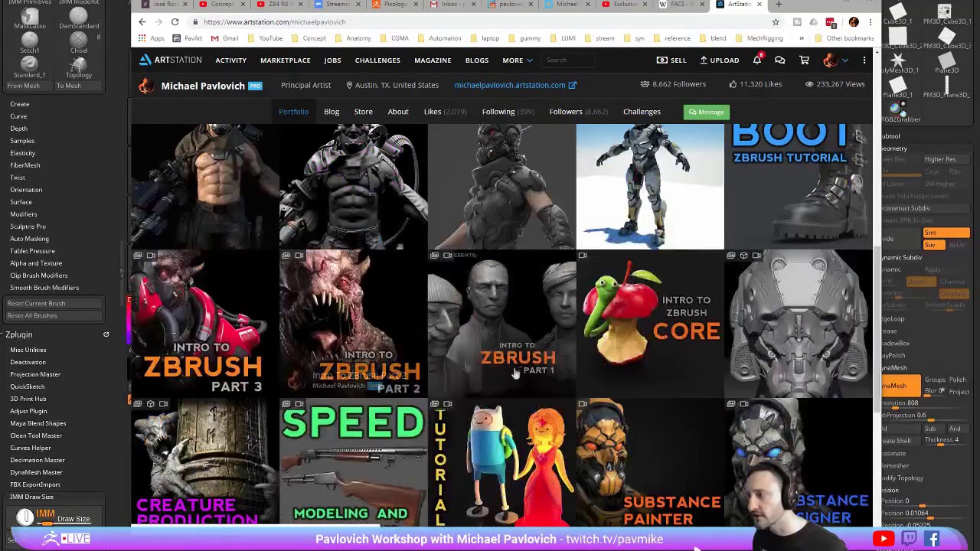Open the Challenges profile tab
This screenshot has height=551, width=980.
point(642,112)
